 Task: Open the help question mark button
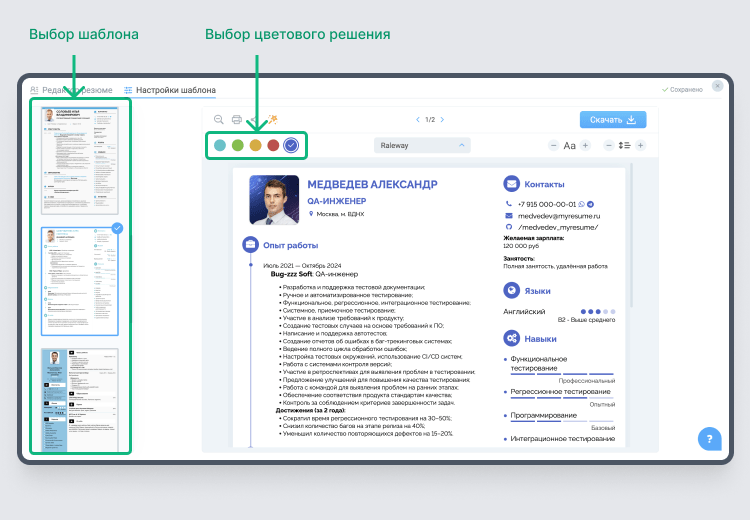pyautogui.click(x=709, y=439)
